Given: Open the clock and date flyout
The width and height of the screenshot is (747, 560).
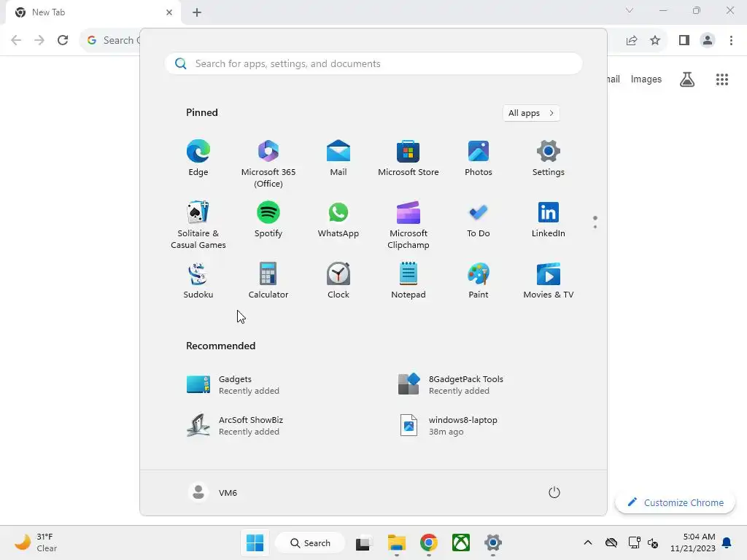Looking at the screenshot, I should click(x=693, y=542).
